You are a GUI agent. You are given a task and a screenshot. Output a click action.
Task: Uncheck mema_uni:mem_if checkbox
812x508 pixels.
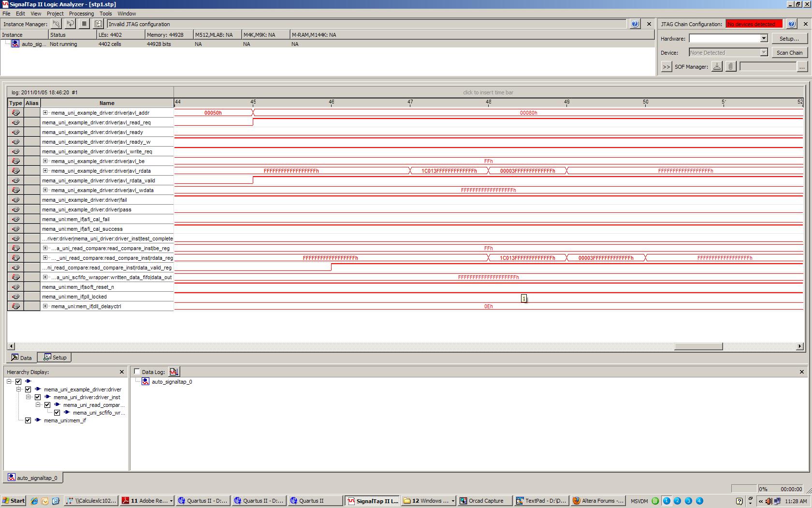[x=28, y=420]
